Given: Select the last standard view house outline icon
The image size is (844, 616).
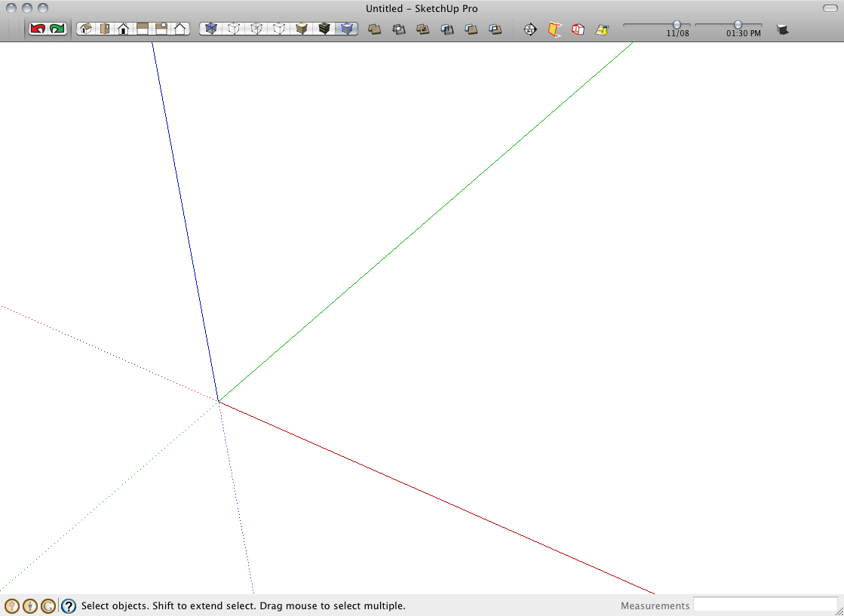Looking at the screenshot, I should 180,29.
